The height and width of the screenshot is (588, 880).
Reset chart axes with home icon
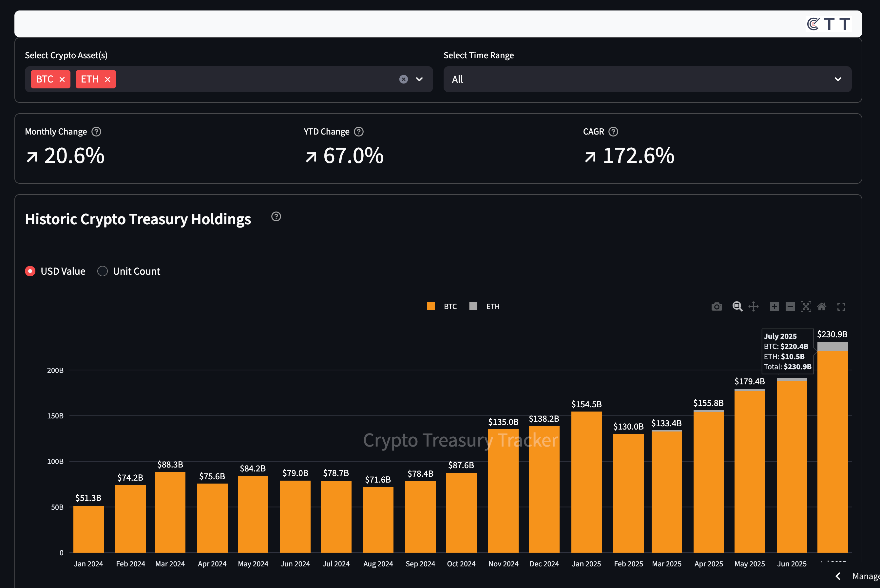coord(821,307)
